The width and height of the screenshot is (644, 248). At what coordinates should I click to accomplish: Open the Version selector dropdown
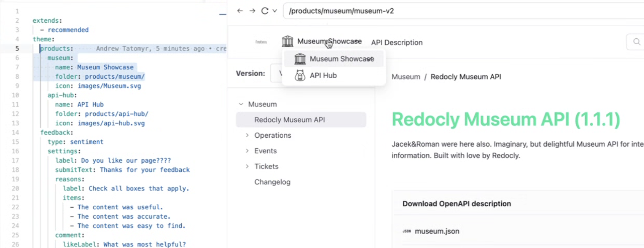tap(276, 73)
